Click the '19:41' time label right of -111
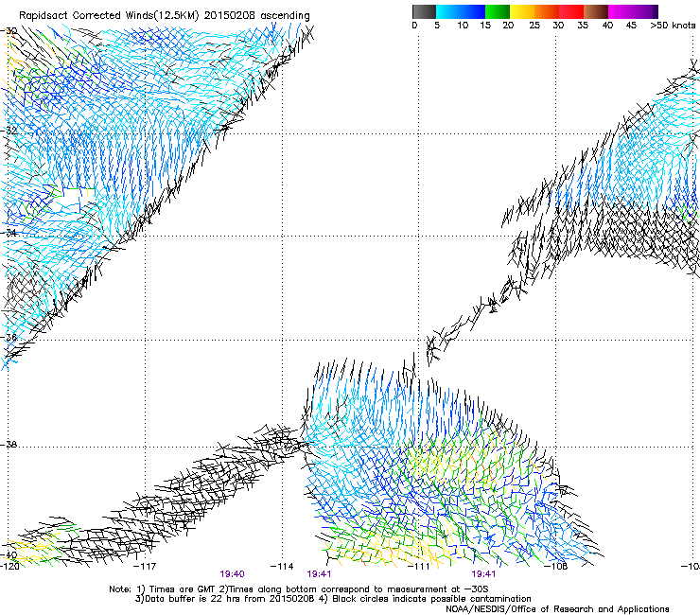The height and width of the screenshot is (615, 700). (x=483, y=574)
